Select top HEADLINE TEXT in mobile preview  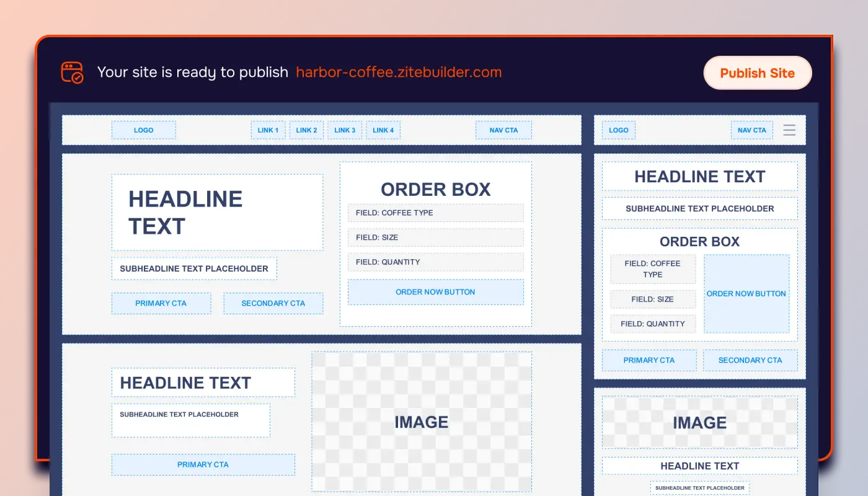click(x=700, y=177)
